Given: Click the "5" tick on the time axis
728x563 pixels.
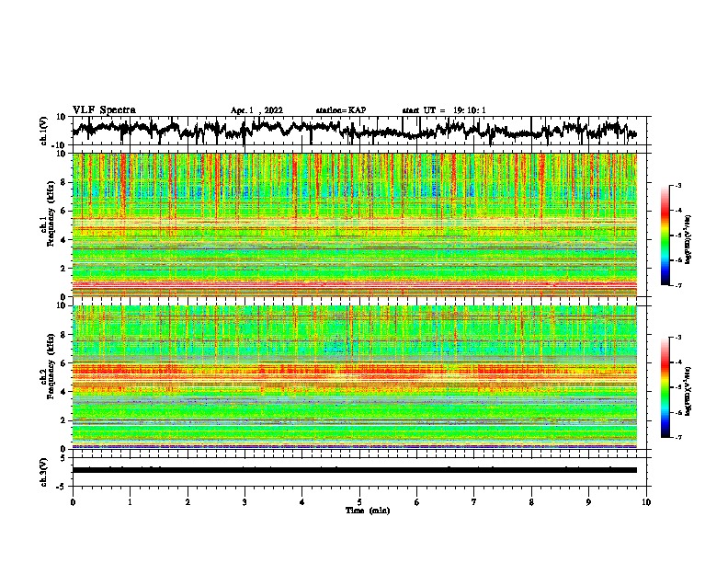Looking at the screenshot, I should 359,502.
